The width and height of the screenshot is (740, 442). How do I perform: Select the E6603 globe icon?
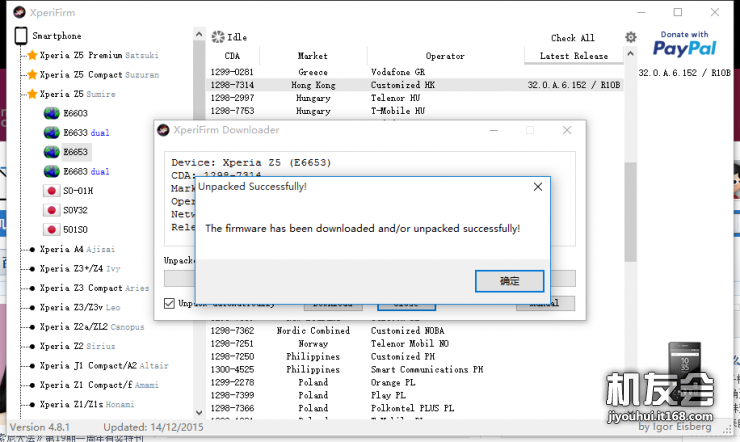[51, 113]
